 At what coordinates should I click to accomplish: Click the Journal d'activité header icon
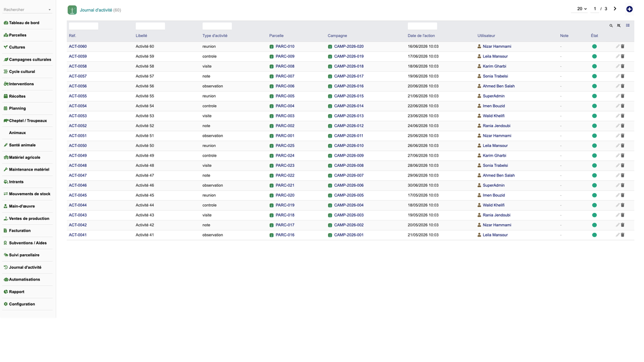pyautogui.click(x=72, y=10)
